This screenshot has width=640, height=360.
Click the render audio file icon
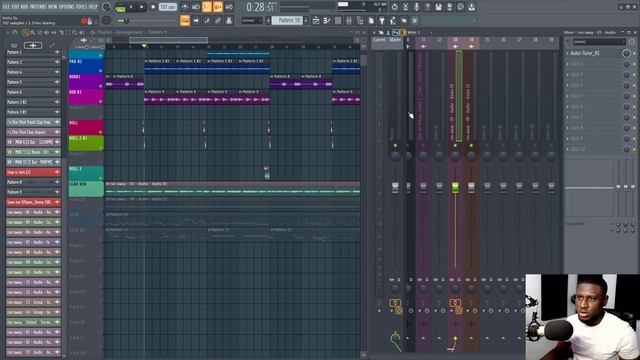coord(449,7)
